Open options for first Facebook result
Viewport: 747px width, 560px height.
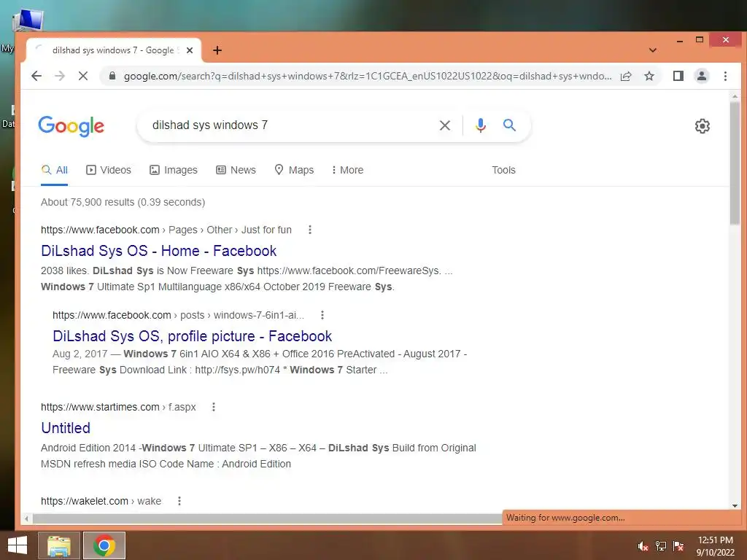(310, 230)
